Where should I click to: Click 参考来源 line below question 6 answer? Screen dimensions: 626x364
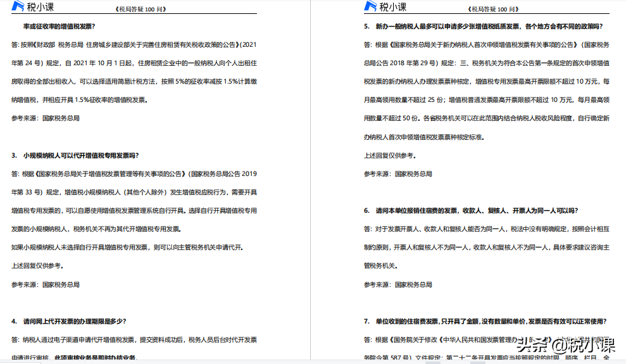click(398, 285)
